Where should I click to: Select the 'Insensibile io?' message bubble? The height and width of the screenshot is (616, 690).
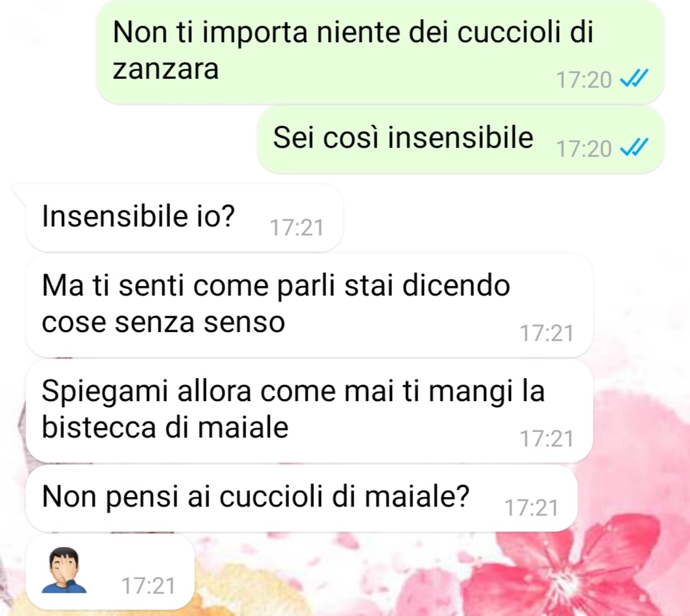184,218
